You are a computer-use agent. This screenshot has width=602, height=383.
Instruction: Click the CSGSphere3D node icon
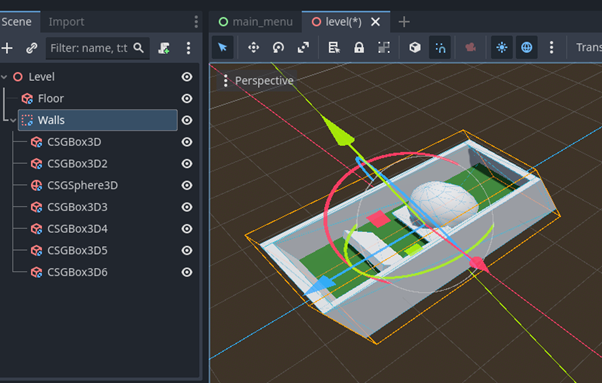pos(36,185)
